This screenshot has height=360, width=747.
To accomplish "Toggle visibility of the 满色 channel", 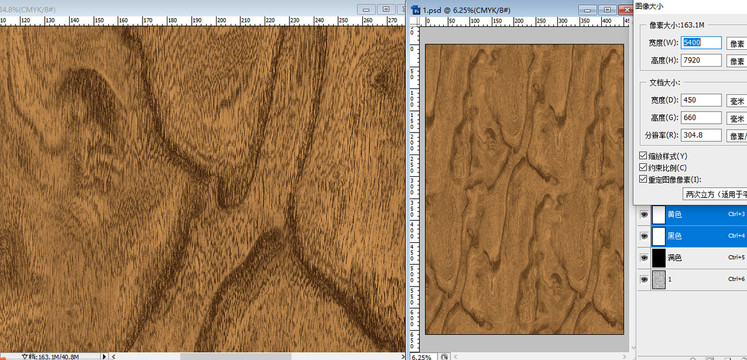I will click(x=644, y=258).
